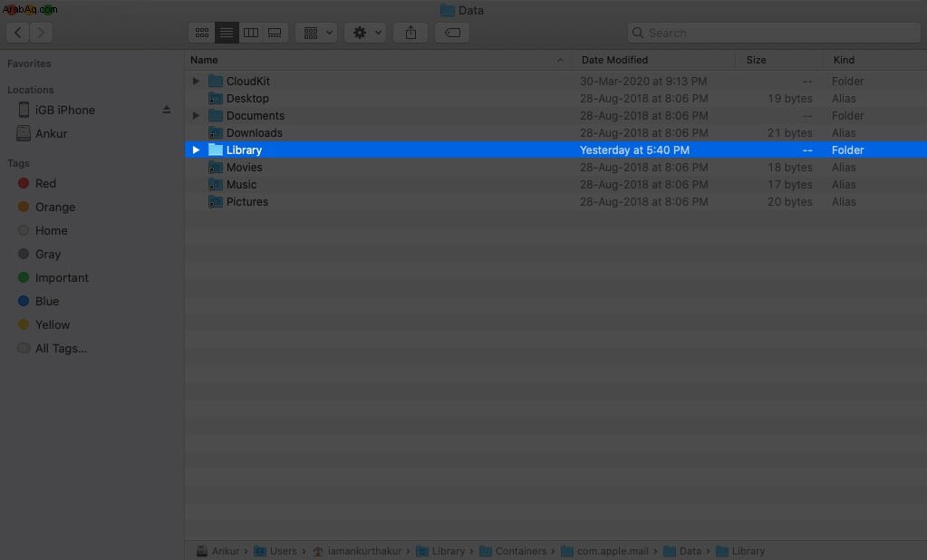This screenshot has height=560, width=927.
Task: Click the Edit Tags toolbar button
Action: pos(452,33)
